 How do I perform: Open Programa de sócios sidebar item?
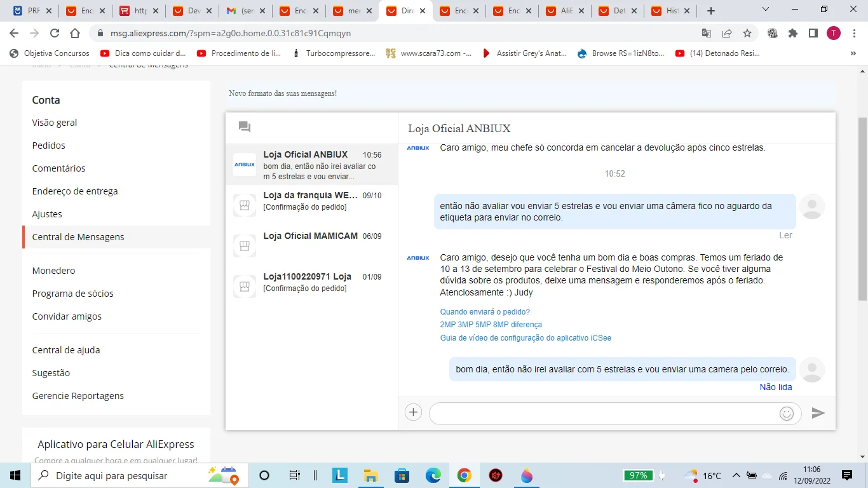(x=73, y=294)
